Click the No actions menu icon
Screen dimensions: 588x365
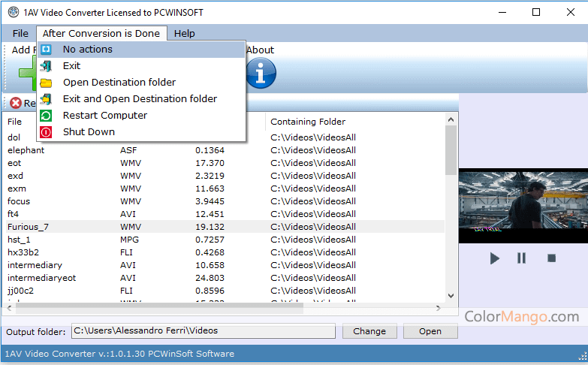[47, 50]
